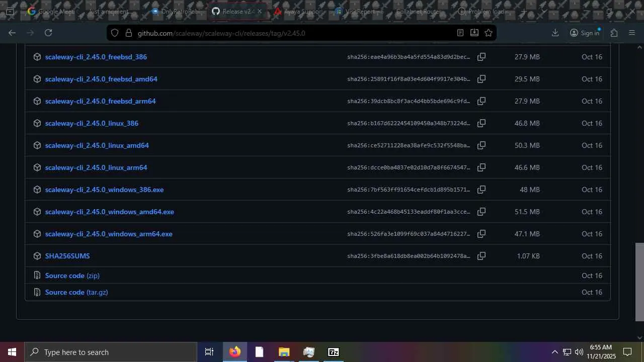Sign in to Firefox account

585,33
